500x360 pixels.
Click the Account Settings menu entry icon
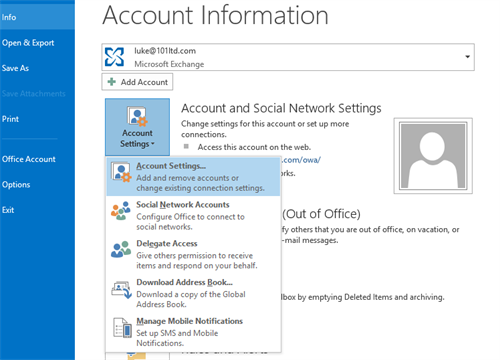pos(121,172)
